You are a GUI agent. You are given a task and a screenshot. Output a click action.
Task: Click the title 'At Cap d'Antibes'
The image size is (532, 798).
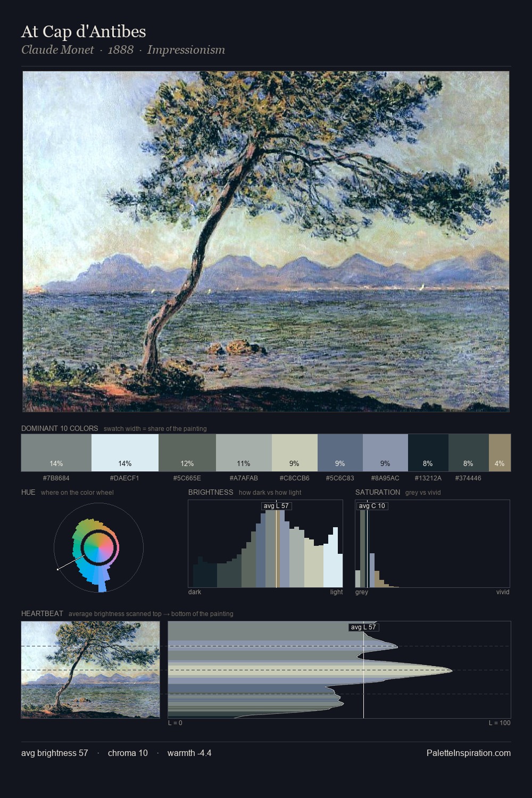tap(84, 31)
